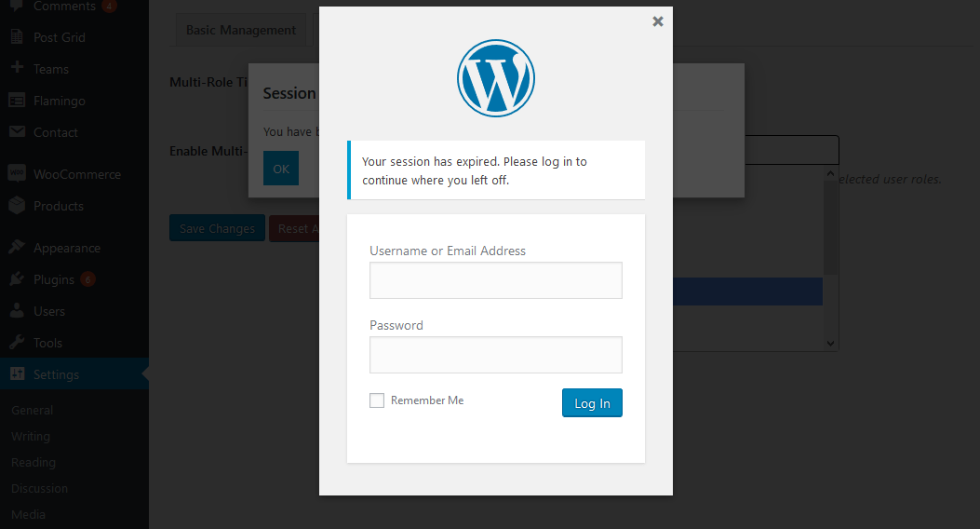Click the Contact envelope icon in the sidebar
This screenshot has height=529, width=980.
tap(17, 131)
